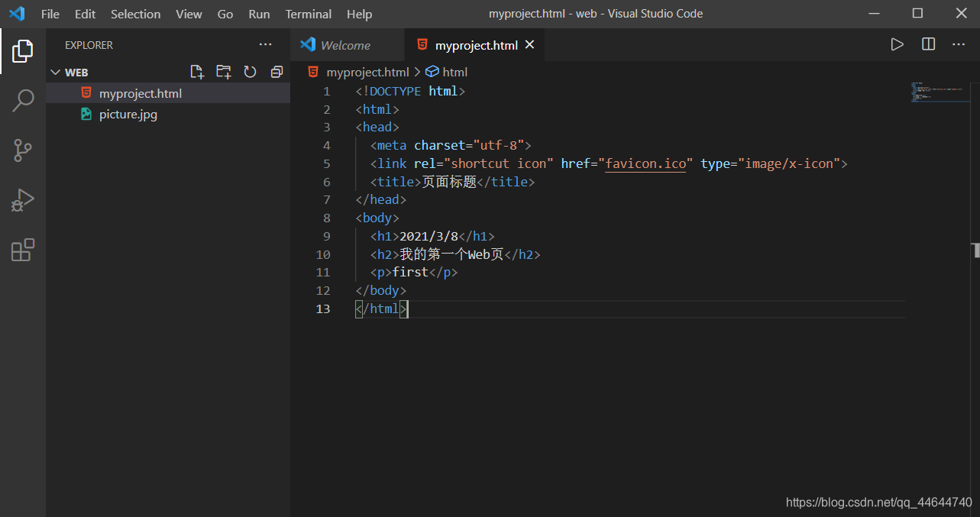The image size is (980, 517).
Task: Click the "utf-8" charset value
Action: 499,145
